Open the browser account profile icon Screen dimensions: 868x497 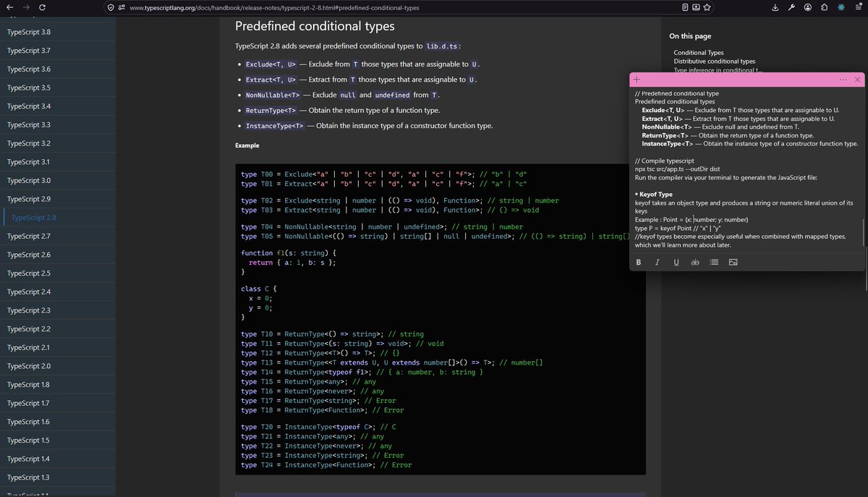pyautogui.click(x=807, y=7)
